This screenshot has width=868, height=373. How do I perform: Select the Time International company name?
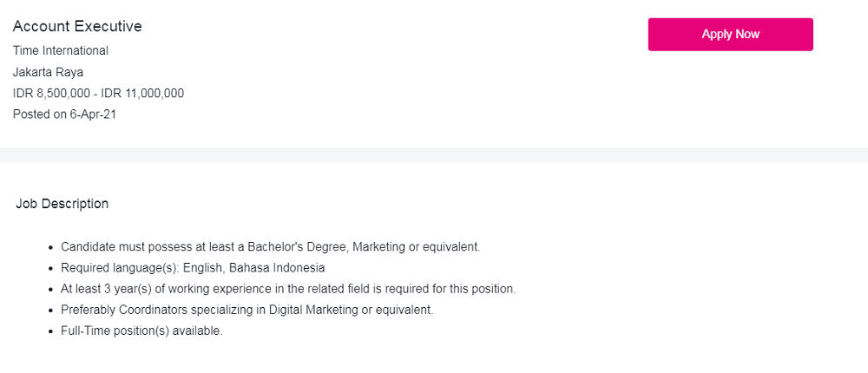tap(61, 50)
